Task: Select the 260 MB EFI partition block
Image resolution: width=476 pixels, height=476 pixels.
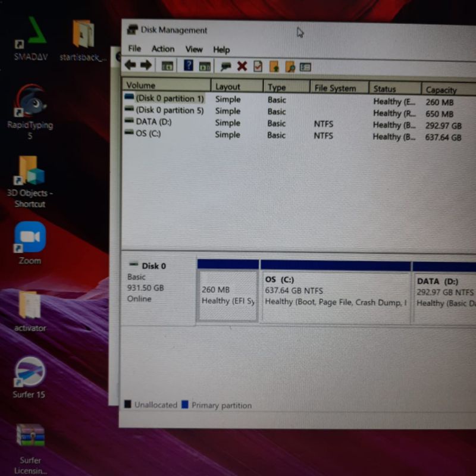Action: (x=228, y=296)
